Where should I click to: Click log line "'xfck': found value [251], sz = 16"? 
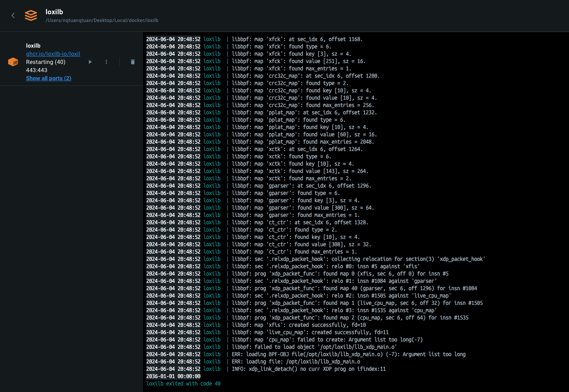(x=256, y=61)
